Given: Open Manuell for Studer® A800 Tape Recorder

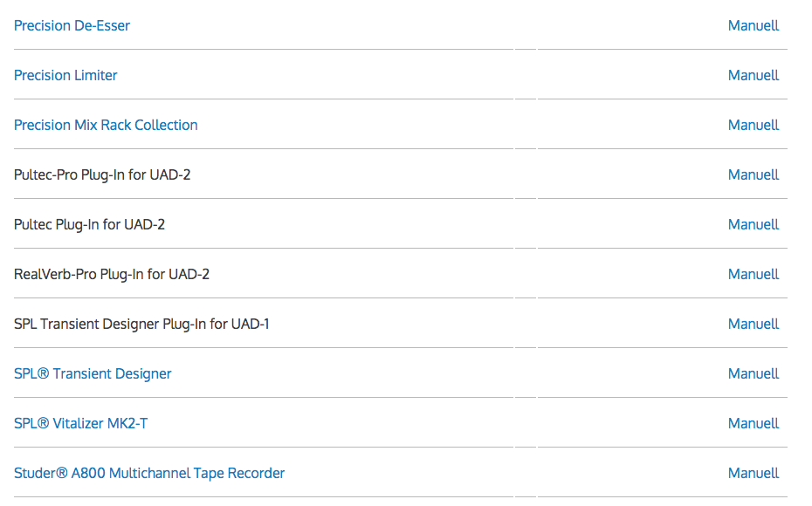Looking at the screenshot, I should (x=753, y=474).
